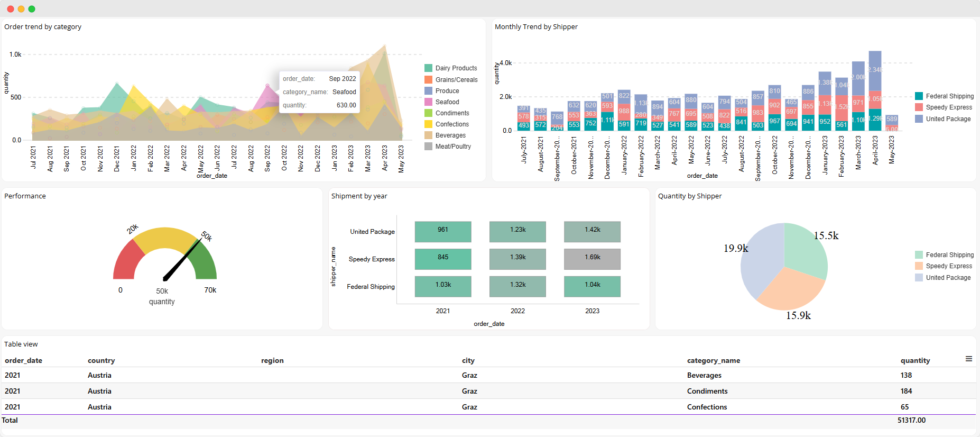The image size is (980, 437).
Task: Sort table by category_name column header
Action: (x=714, y=360)
